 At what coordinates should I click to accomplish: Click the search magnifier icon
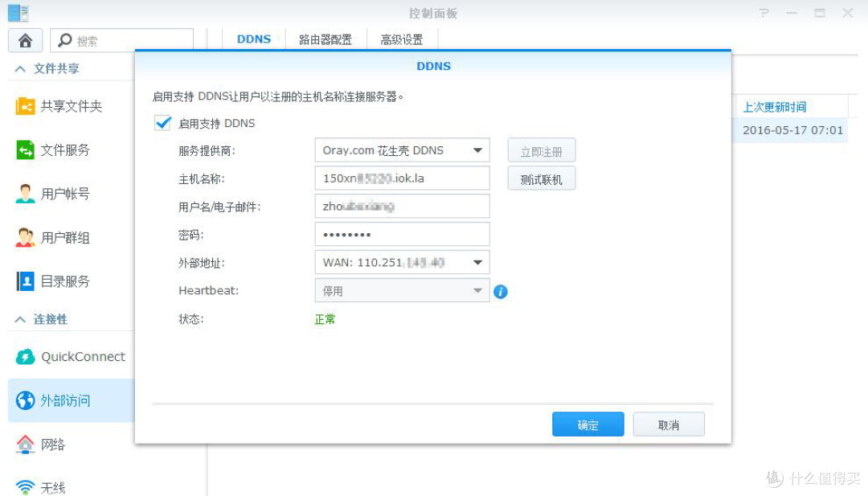(65, 40)
